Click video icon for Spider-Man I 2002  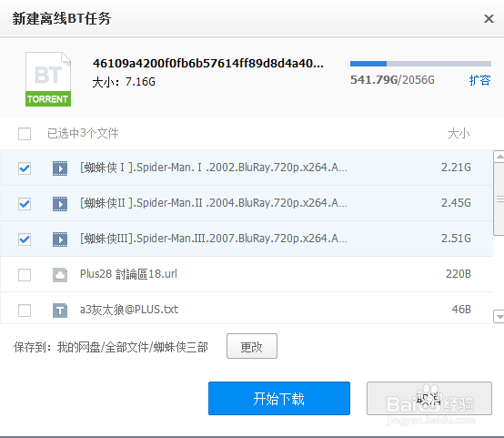tap(60, 168)
